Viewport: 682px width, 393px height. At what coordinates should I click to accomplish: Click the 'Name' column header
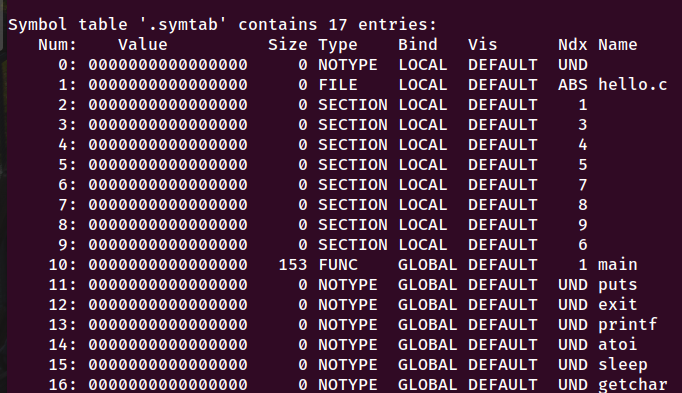(618, 45)
